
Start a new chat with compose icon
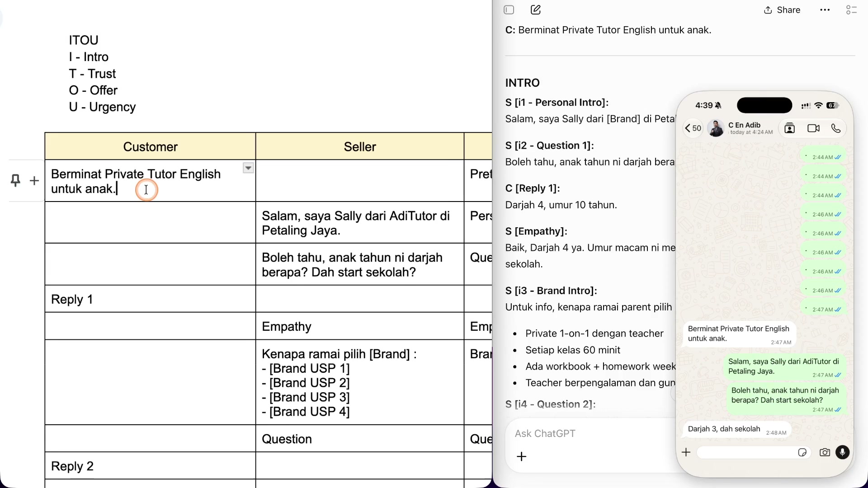[536, 10]
